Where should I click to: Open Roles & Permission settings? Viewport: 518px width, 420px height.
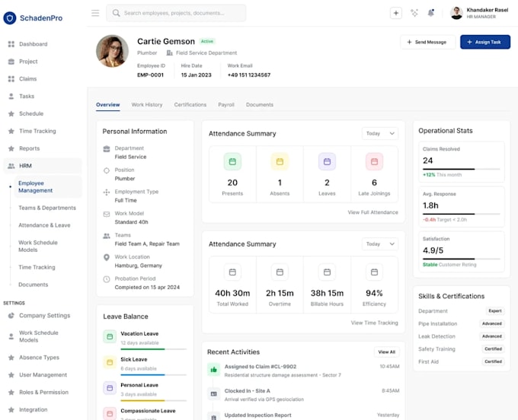[x=43, y=393]
